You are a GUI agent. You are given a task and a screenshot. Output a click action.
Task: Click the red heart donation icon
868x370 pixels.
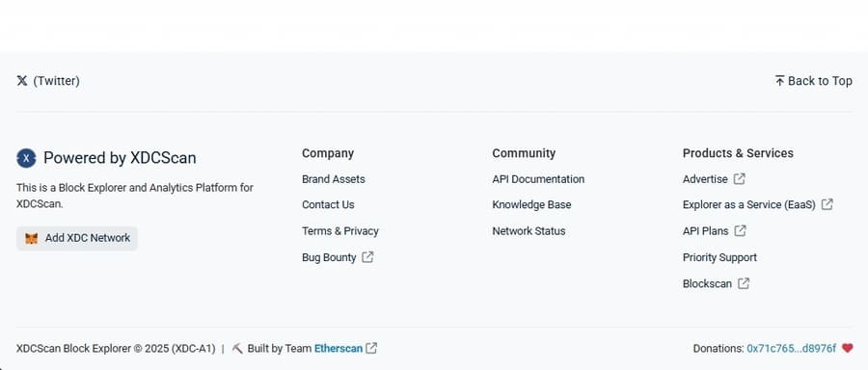point(847,349)
